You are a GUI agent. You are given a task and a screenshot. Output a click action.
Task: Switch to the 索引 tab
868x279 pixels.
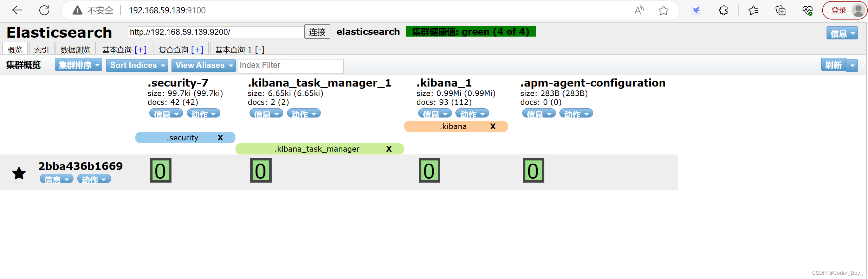tap(41, 49)
